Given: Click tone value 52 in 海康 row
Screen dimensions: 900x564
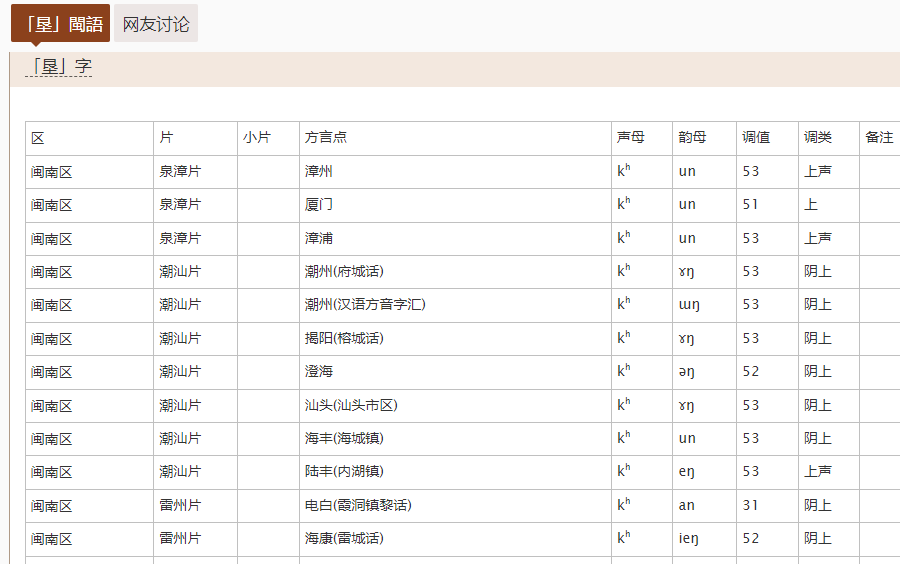Looking at the screenshot, I should pyautogui.click(x=750, y=539).
